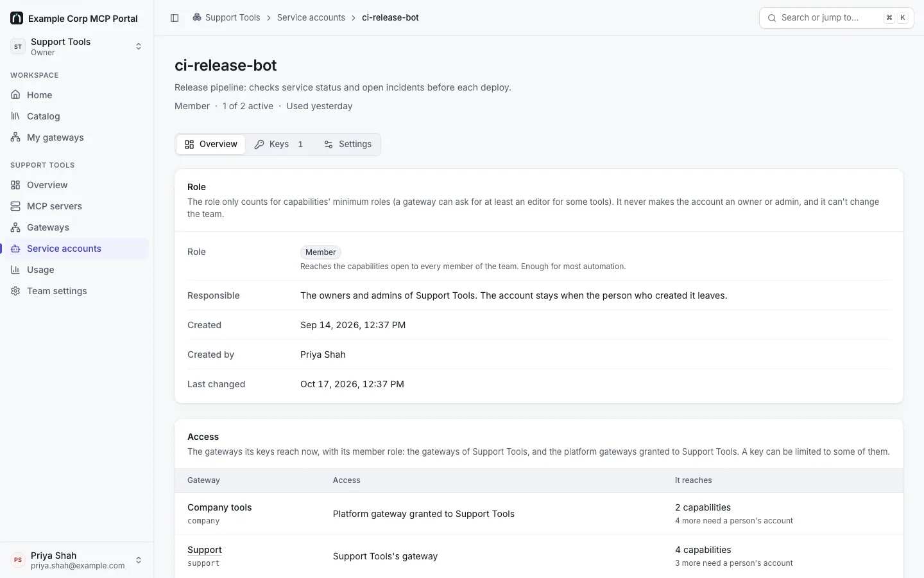This screenshot has height=578, width=924.
Task: Click the 'Support Tools's gateway' access cell
Action: (385, 556)
